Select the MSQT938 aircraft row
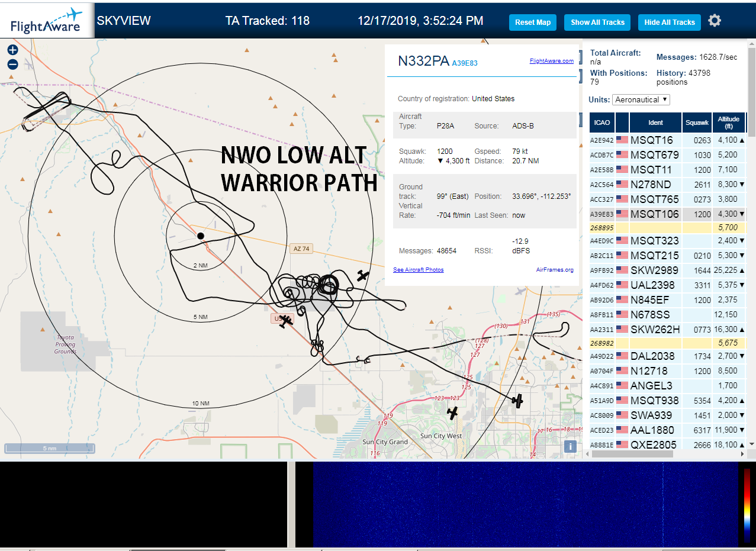The height and width of the screenshot is (551, 756). (x=667, y=401)
